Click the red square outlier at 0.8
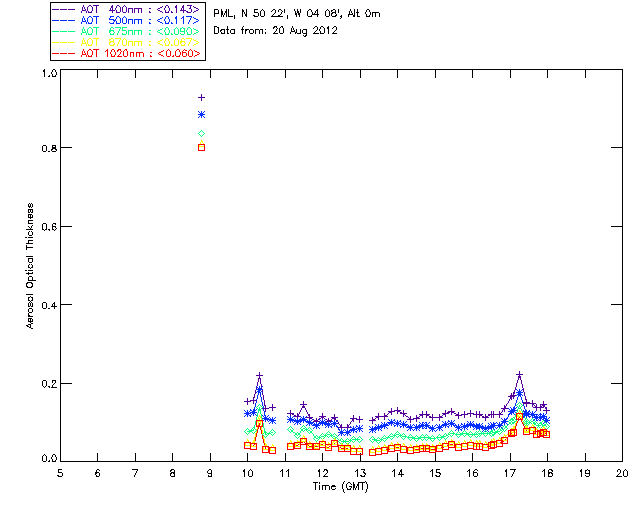640x512 pixels. coord(201,147)
